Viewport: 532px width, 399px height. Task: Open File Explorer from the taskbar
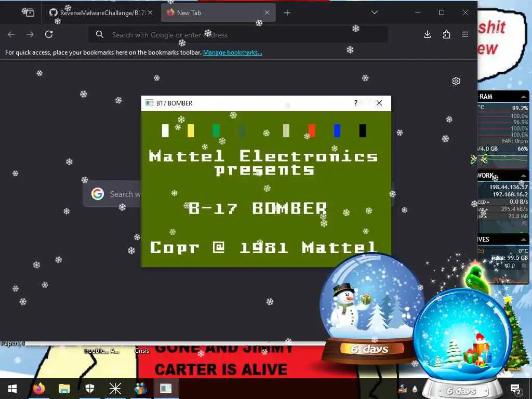coord(64,389)
